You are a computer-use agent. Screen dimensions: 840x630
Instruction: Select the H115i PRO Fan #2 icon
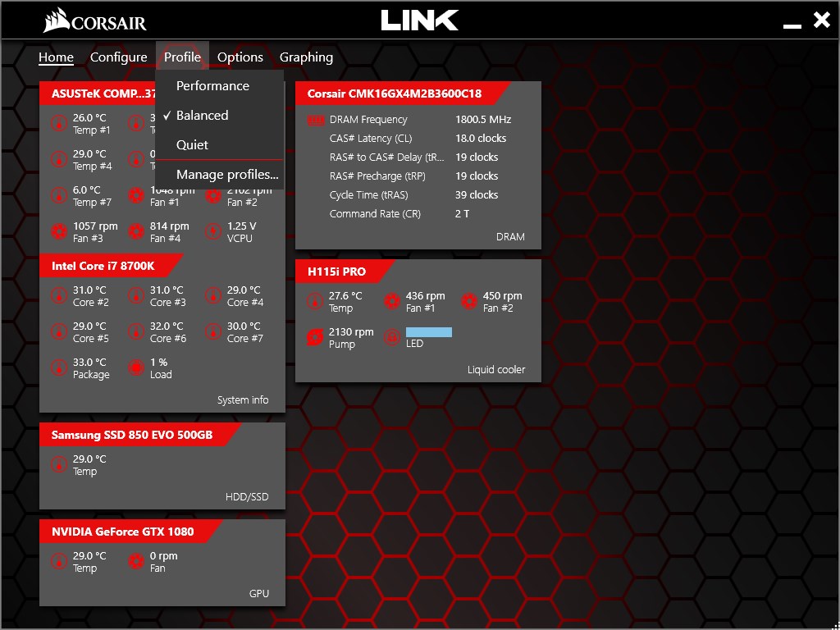[x=469, y=302]
